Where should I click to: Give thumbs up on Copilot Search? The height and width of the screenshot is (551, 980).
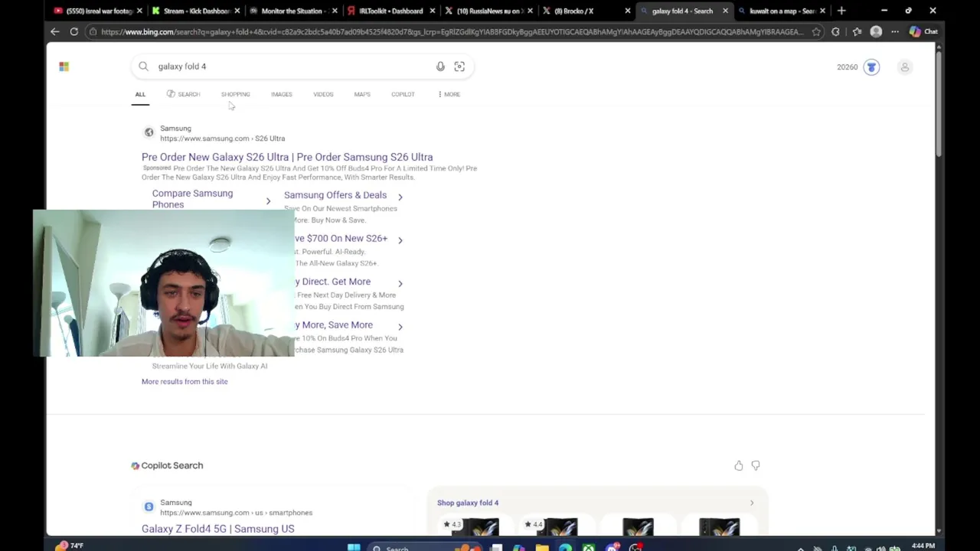[738, 465]
